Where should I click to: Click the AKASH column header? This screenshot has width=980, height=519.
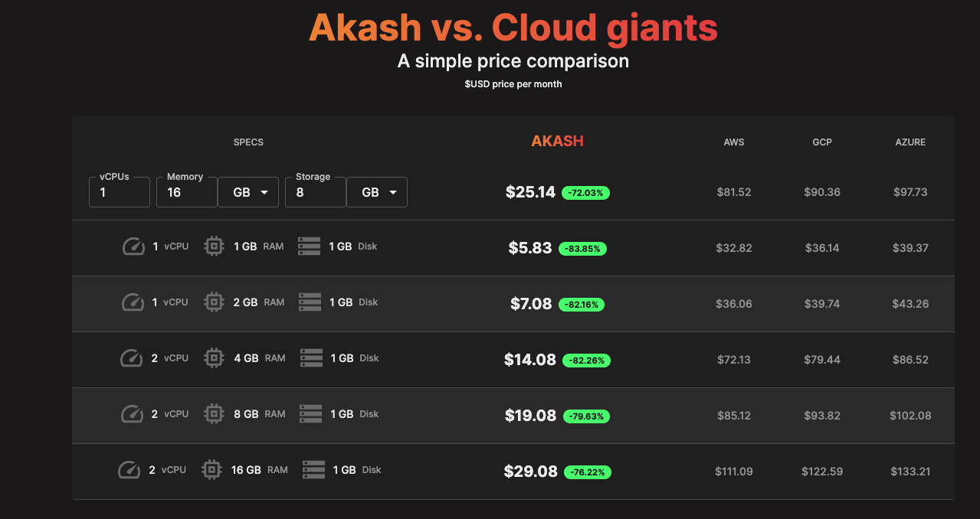coord(557,141)
